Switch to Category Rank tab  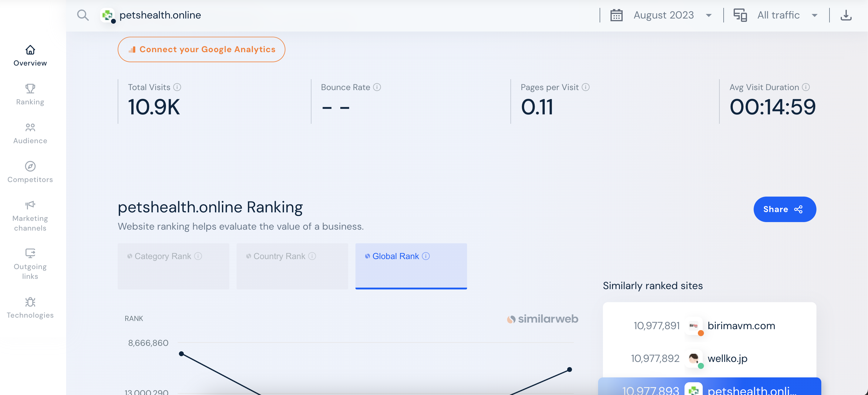click(173, 266)
